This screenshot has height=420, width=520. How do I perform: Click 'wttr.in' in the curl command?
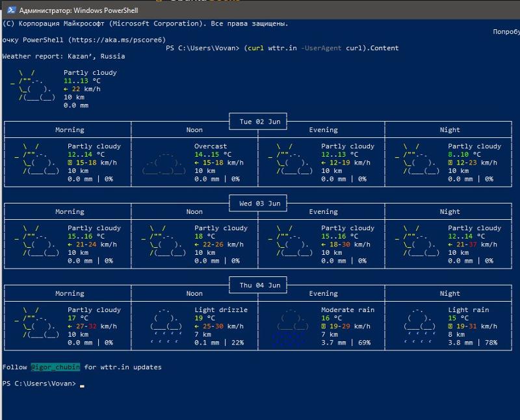point(282,47)
